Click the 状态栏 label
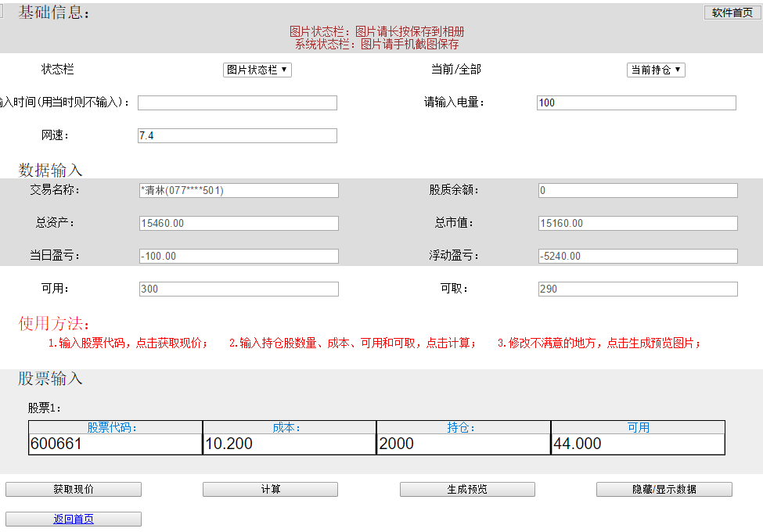This screenshot has height=532, width=763. point(57,70)
